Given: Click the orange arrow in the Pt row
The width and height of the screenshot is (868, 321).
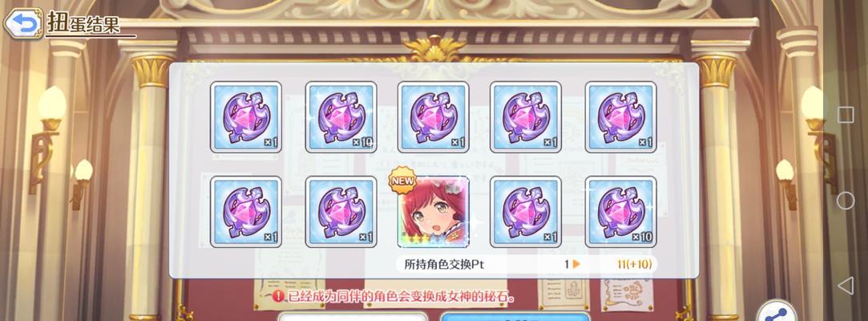Looking at the screenshot, I should click(x=576, y=265).
